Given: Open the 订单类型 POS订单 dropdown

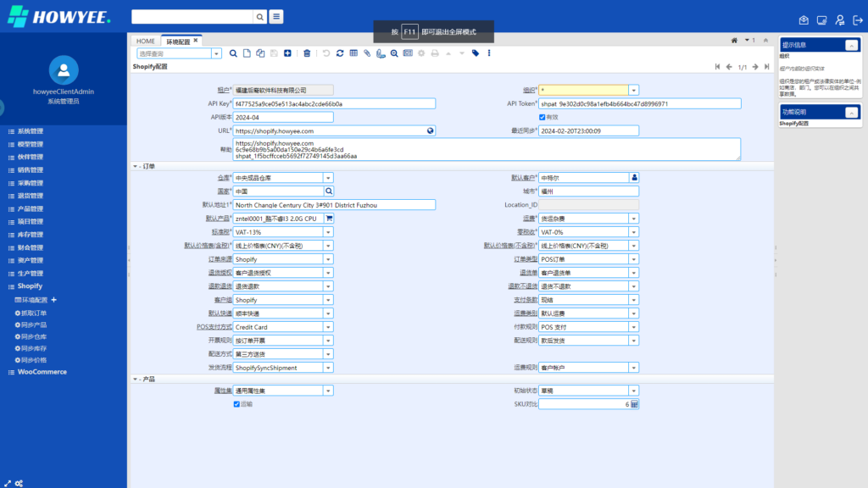Looking at the screenshot, I should coord(634,259).
